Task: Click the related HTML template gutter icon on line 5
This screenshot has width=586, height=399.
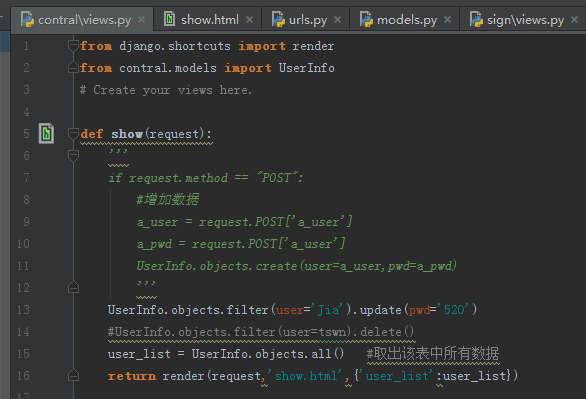Action: [x=46, y=133]
